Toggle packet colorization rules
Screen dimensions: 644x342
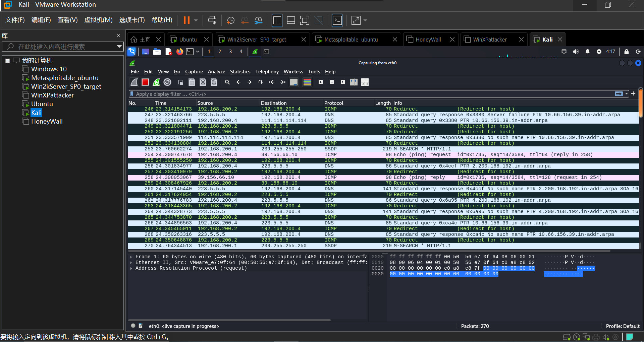click(x=307, y=82)
